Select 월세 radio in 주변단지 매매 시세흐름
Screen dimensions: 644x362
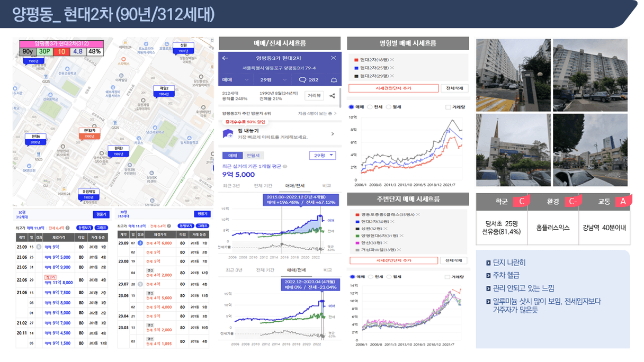(x=388, y=276)
